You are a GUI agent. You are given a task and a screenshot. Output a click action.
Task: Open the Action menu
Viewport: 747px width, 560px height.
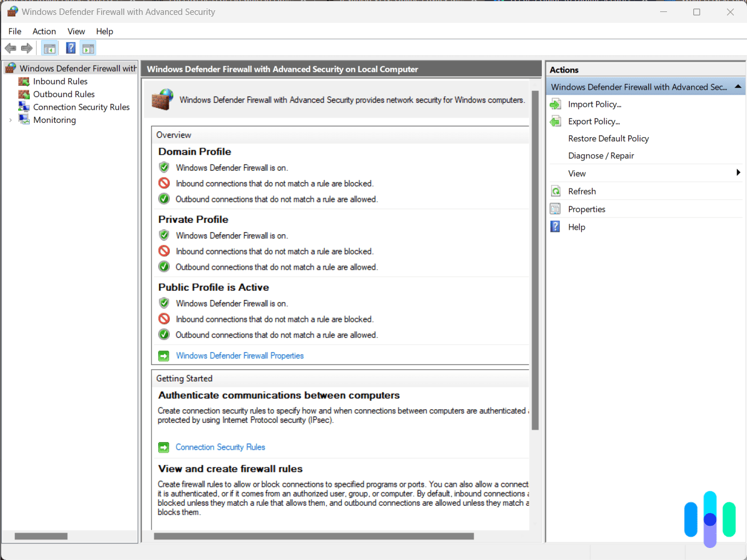pos(44,31)
